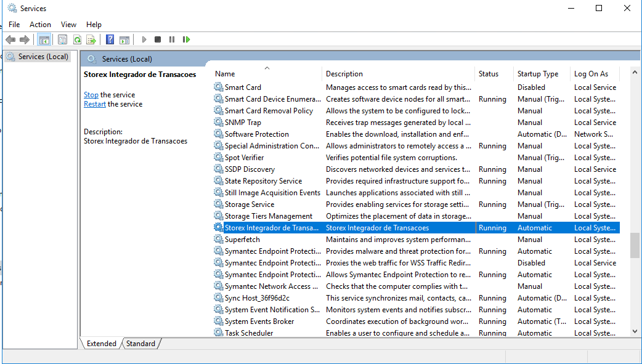Select System Event Notification S... row
The width and height of the screenshot is (642, 364).
click(416, 309)
